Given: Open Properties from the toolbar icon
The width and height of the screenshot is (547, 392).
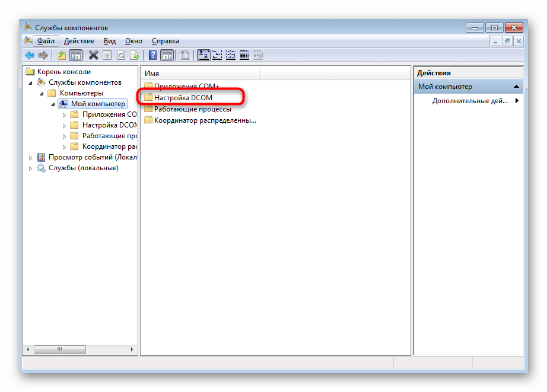Looking at the screenshot, I should [107, 55].
